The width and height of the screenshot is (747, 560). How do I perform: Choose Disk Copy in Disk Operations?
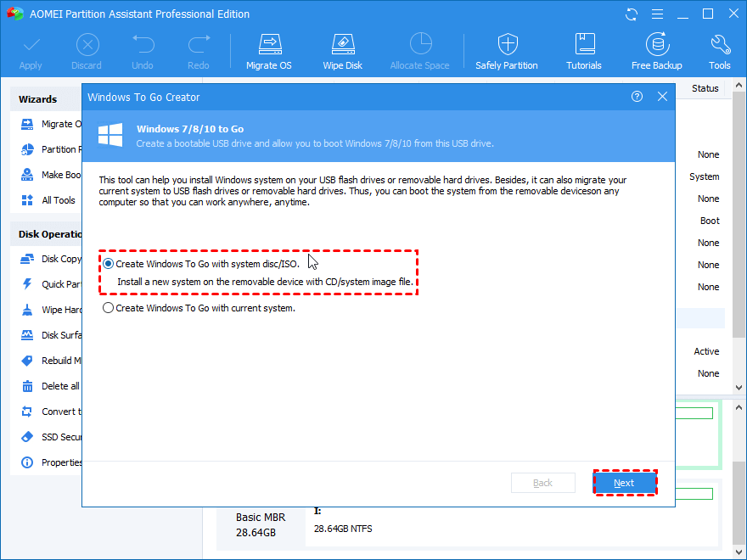52,259
